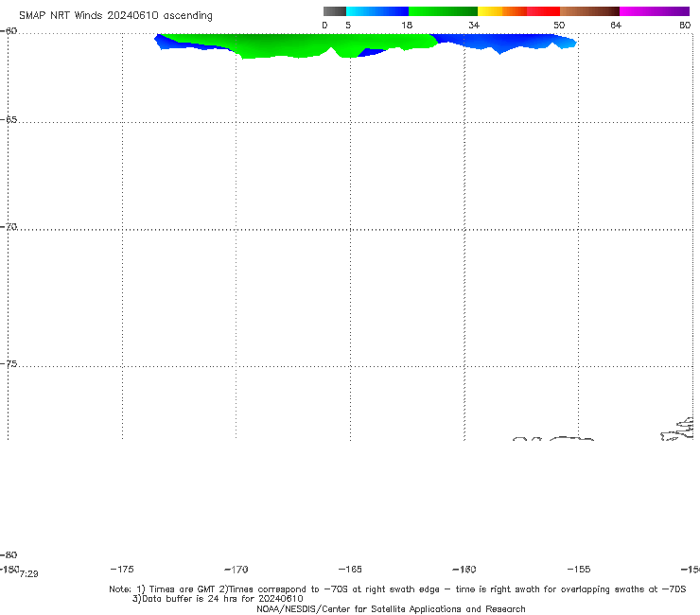This screenshot has width=700, height=615.
Task: Click the latitude label "-70"
Action: (9, 227)
